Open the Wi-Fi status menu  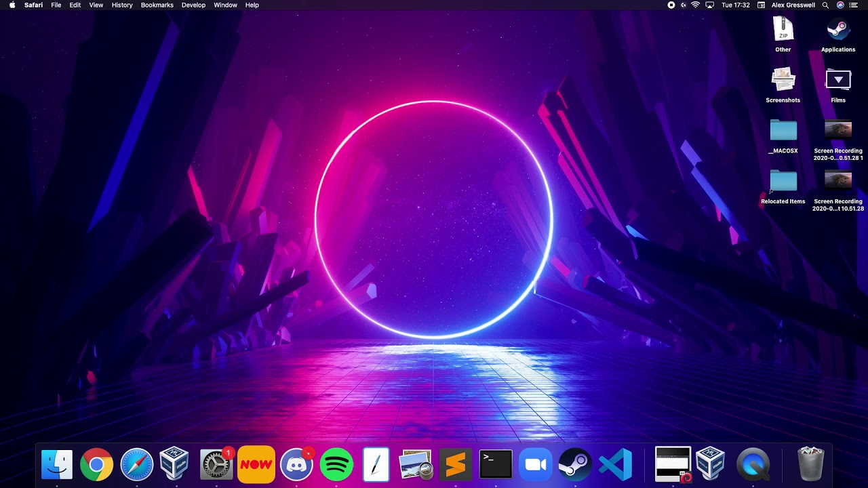tap(695, 5)
